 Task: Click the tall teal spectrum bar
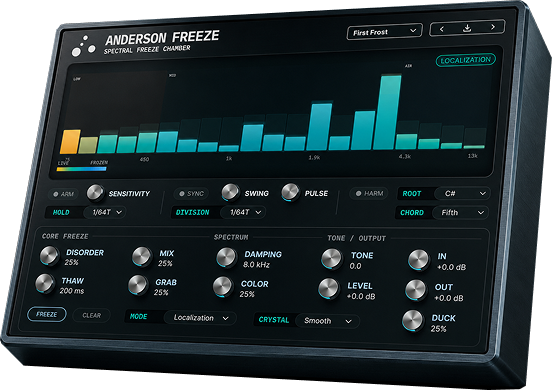click(387, 112)
